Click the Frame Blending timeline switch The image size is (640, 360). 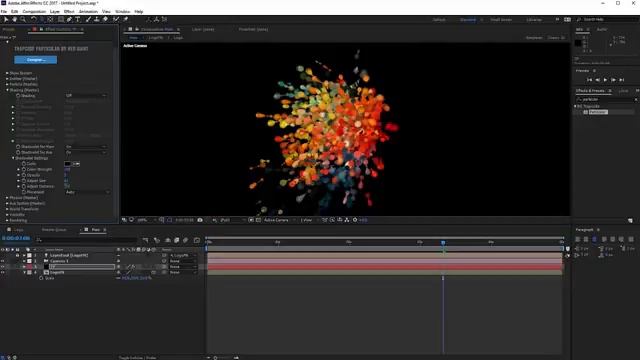coord(177,240)
